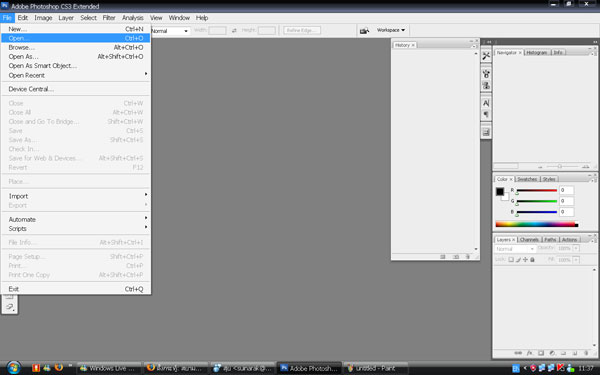The image size is (600, 375).
Task: Click the link layers icon in Layers panel
Action: [x=518, y=353]
